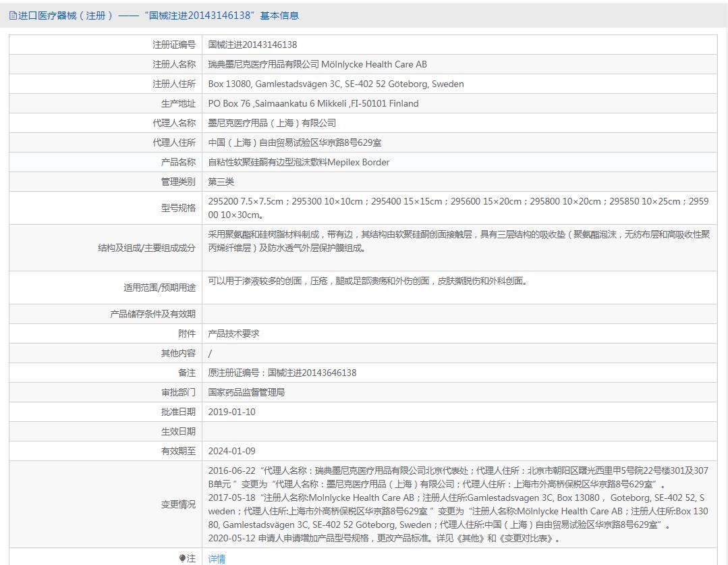Select registrant name Mölnlycke Health Care AB
728x565 pixels.
[x=318, y=64]
